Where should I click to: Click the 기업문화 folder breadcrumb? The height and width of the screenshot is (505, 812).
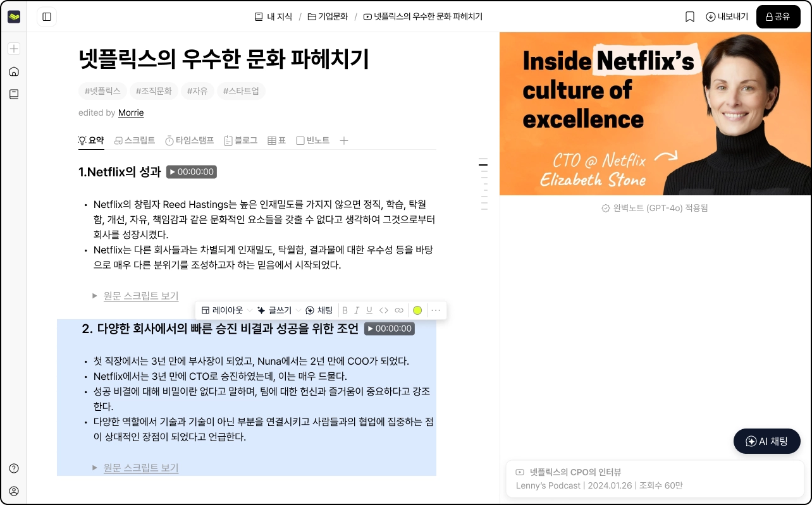pos(328,17)
